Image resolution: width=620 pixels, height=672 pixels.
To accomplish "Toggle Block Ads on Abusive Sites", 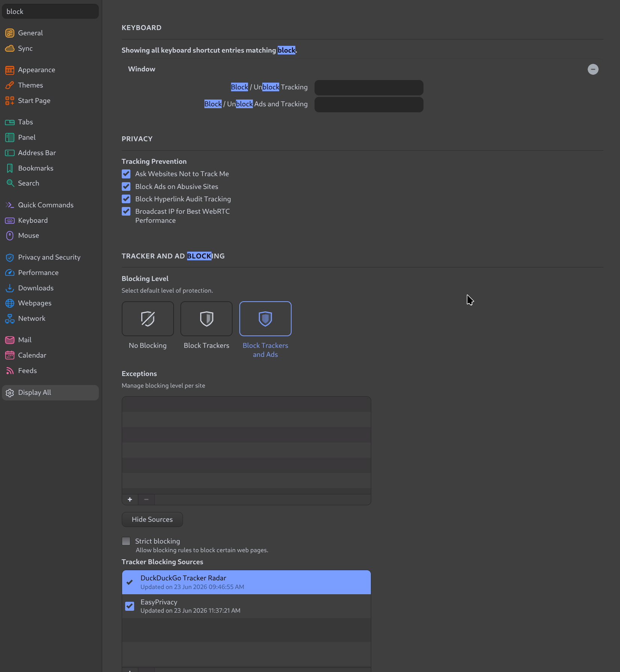I will 126,187.
